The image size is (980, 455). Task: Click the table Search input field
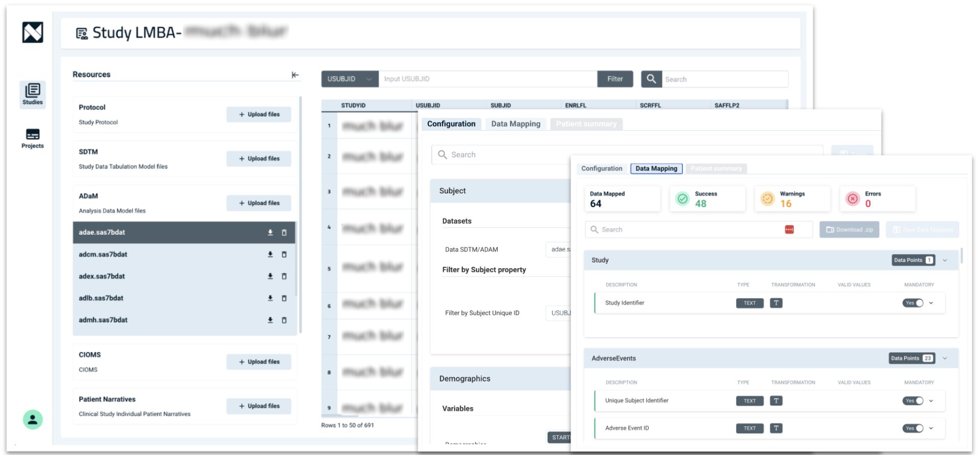click(x=725, y=80)
